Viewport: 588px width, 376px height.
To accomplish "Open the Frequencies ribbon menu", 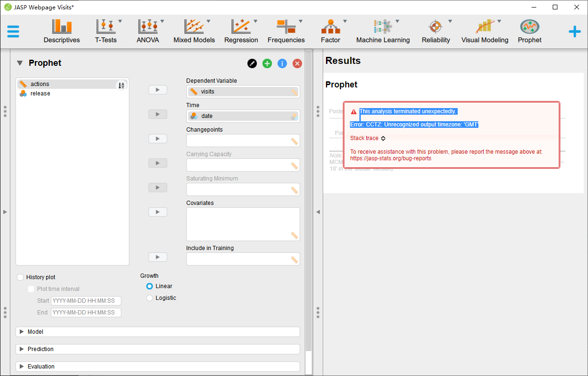I will (x=286, y=31).
